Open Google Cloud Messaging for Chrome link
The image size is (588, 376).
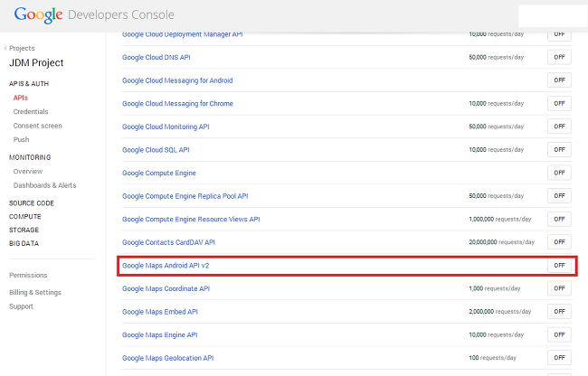[x=177, y=104]
